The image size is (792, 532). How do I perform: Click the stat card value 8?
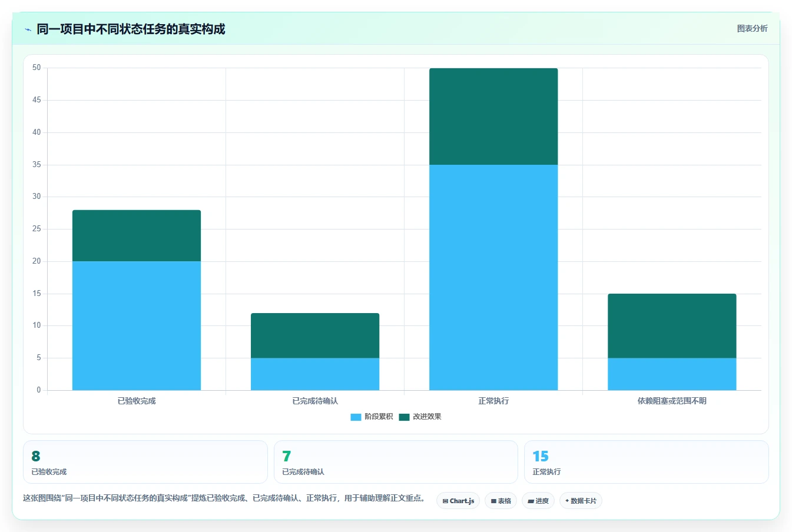point(36,456)
